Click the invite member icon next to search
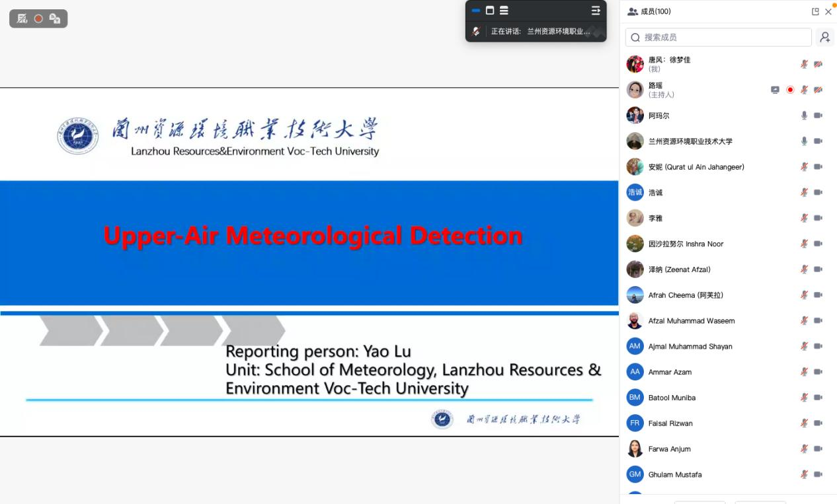The image size is (837, 504). point(825,37)
